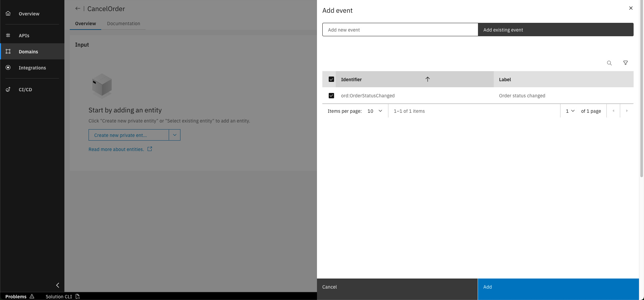Open Solution CLI in the status bar
The width and height of the screenshot is (644, 300).
point(62,296)
